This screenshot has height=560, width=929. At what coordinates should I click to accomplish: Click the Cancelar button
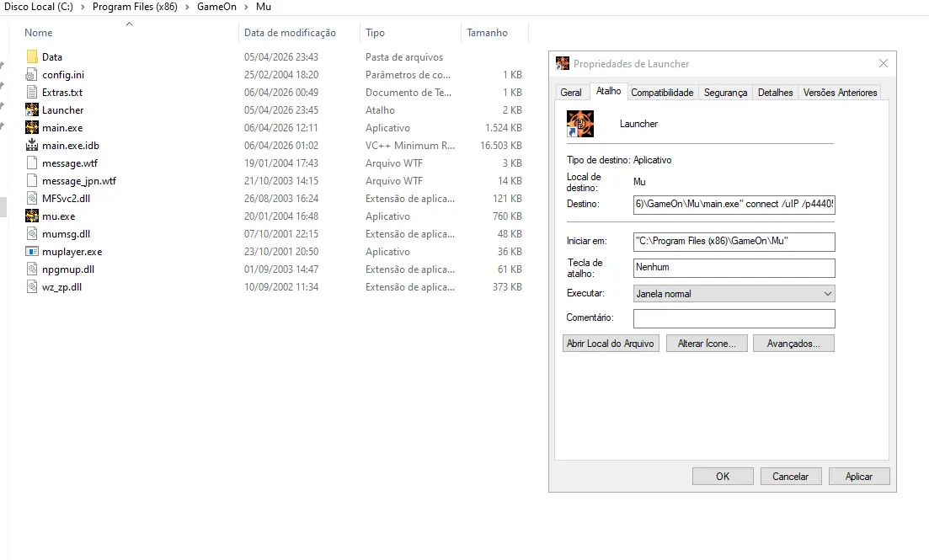[x=790, y=477]
